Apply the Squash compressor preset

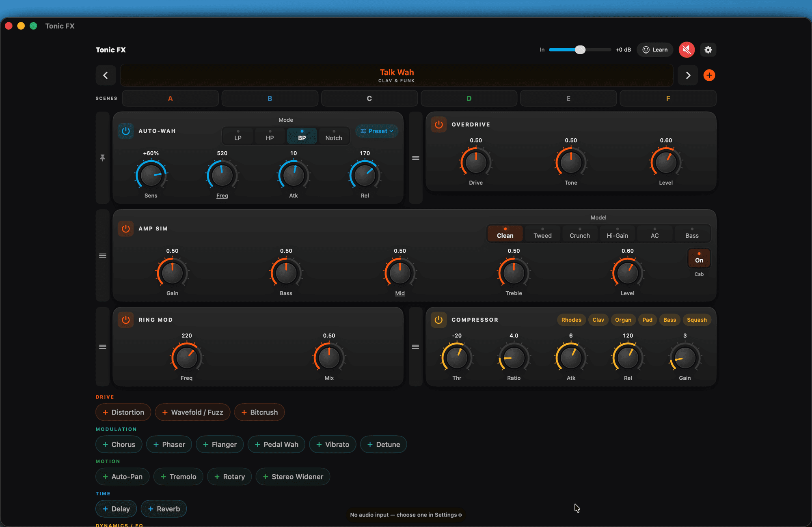[x=697, y=320]
